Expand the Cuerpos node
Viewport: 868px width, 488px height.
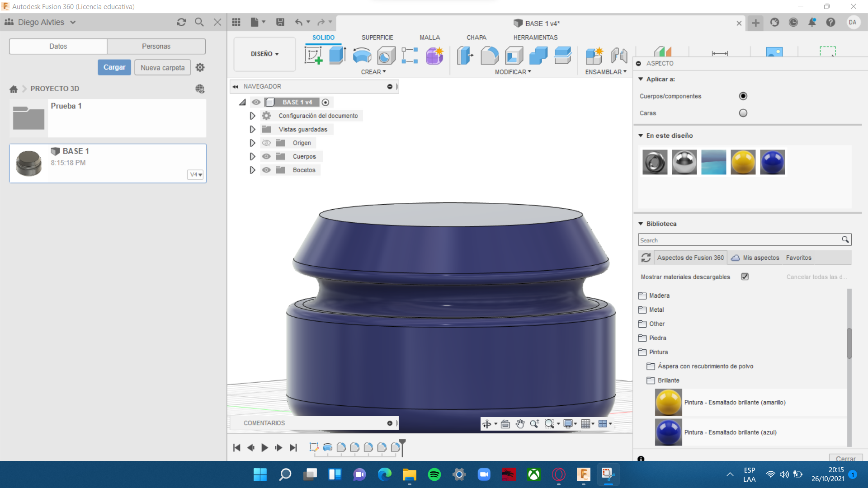point(252,156)
